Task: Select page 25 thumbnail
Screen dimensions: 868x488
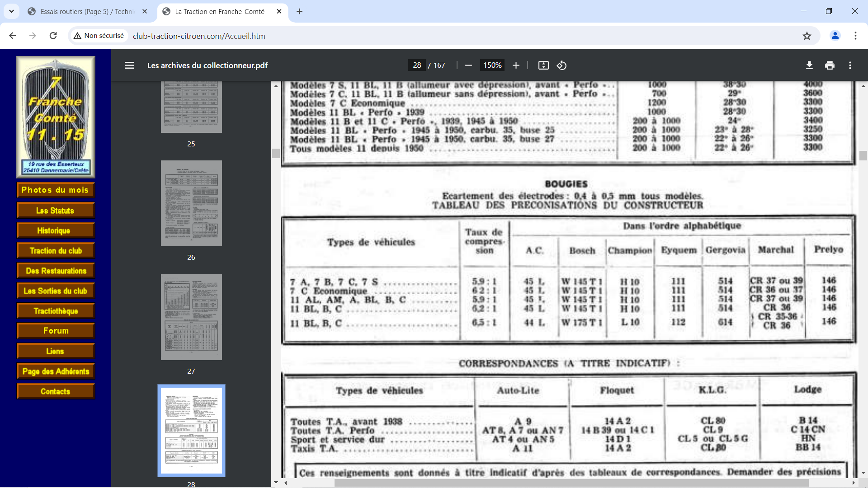Action: [191, 107]
